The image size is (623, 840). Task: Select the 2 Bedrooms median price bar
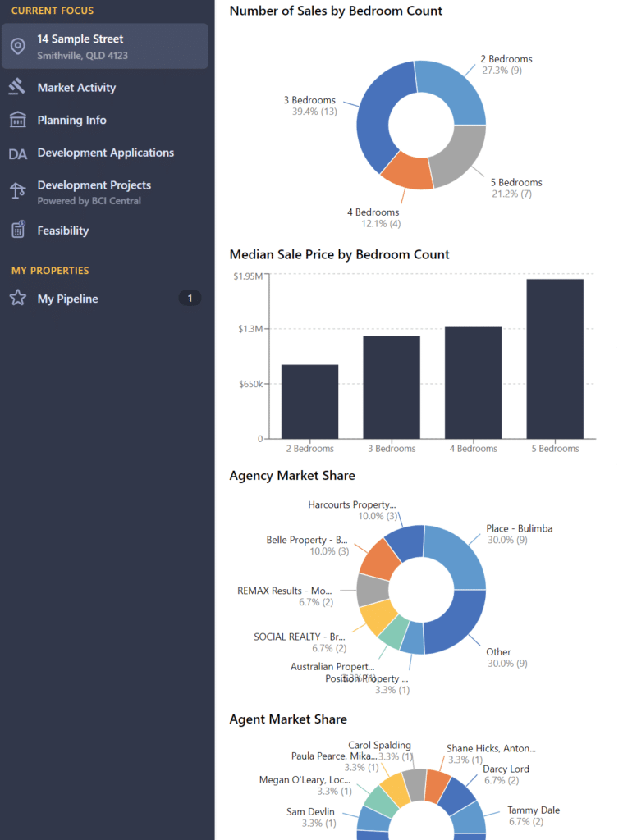[x=309, y=401]
